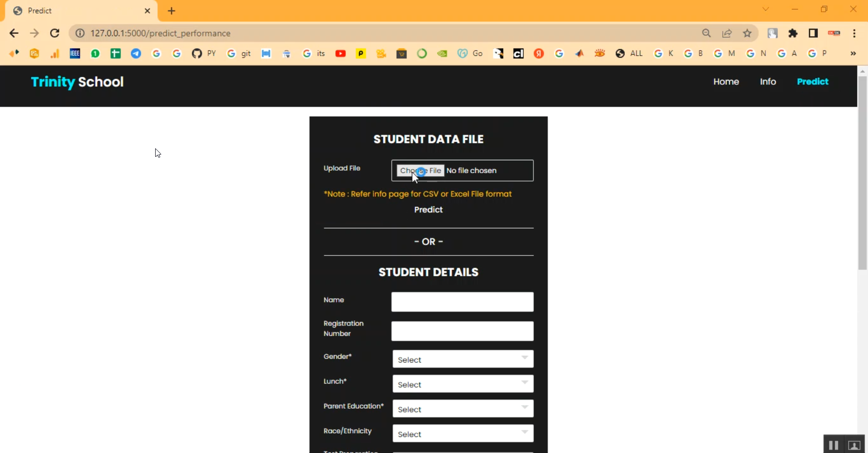This screenshot has width=868, height=453.
Task: Open the Race/Ethnicity dropdown
Action: click(x=463, y=434)
